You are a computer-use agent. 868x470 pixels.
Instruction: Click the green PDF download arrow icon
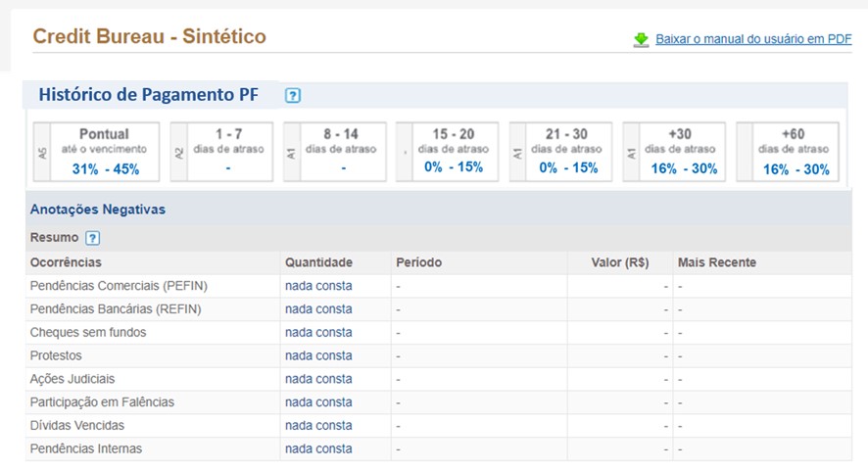point(641,39)
